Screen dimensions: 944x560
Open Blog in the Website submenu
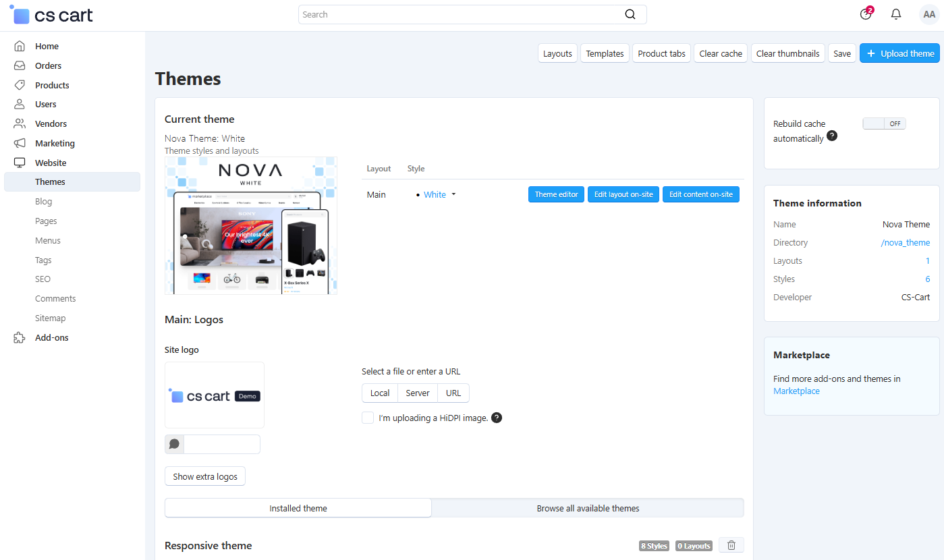(43, 202)
